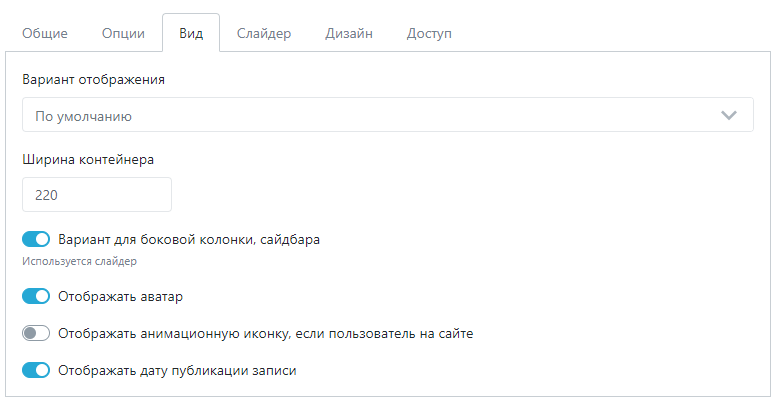
Task: Switch to the Доступ tab
Action: pyautogui.click(x=429, y=33)
